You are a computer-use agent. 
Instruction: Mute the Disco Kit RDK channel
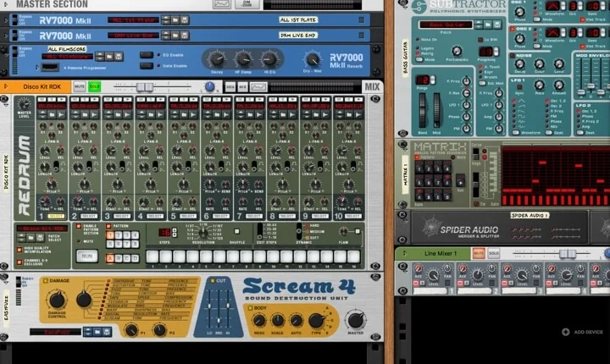(80, 86)
